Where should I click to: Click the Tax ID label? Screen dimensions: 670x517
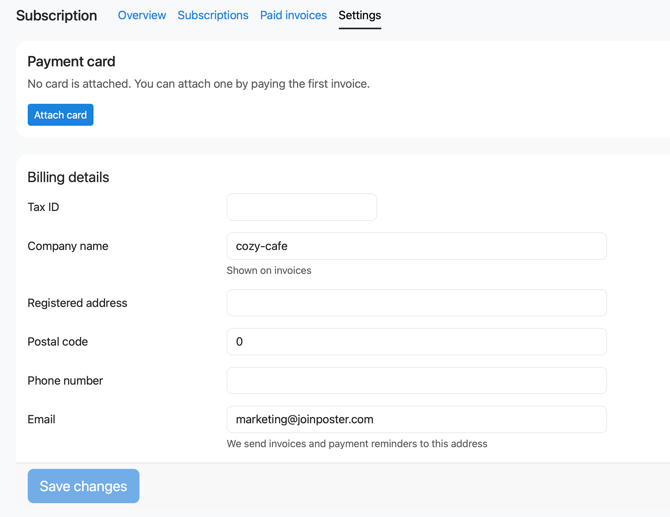pos(43,207)
